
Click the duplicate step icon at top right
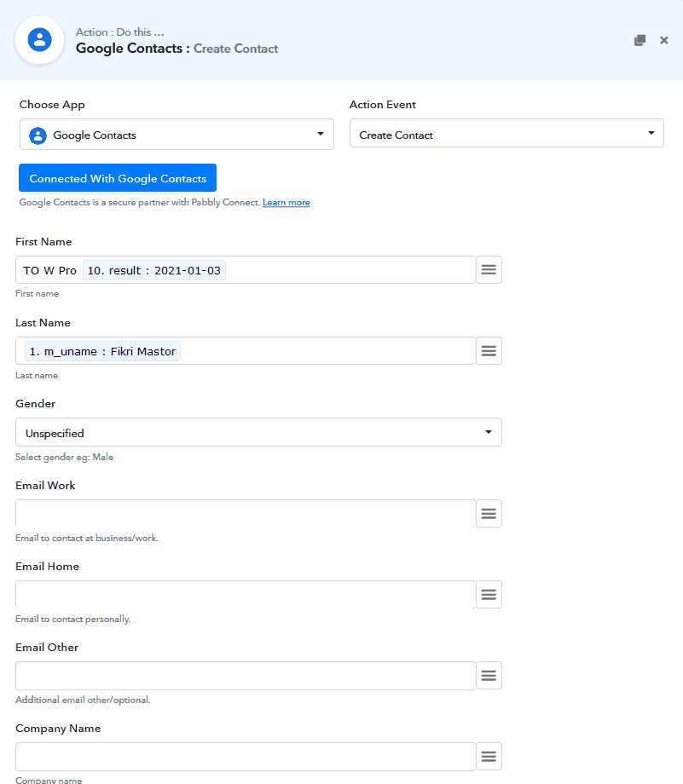(x=640, y=40)
